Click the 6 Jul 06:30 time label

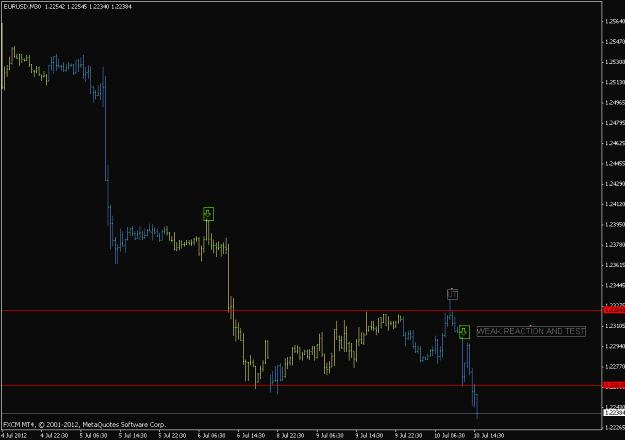212,436
